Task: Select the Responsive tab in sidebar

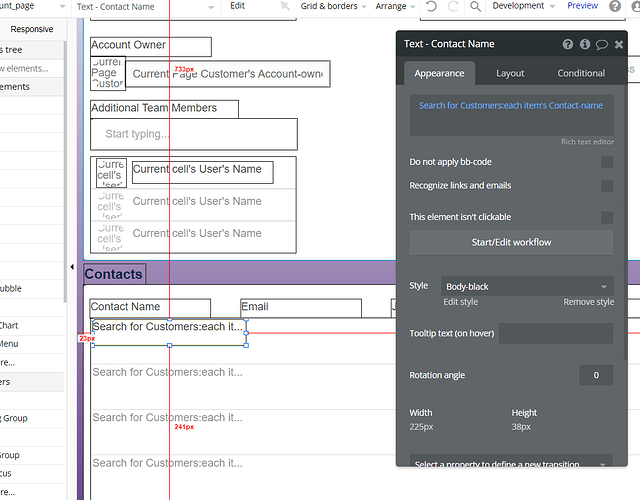Action: pos(32,29)
